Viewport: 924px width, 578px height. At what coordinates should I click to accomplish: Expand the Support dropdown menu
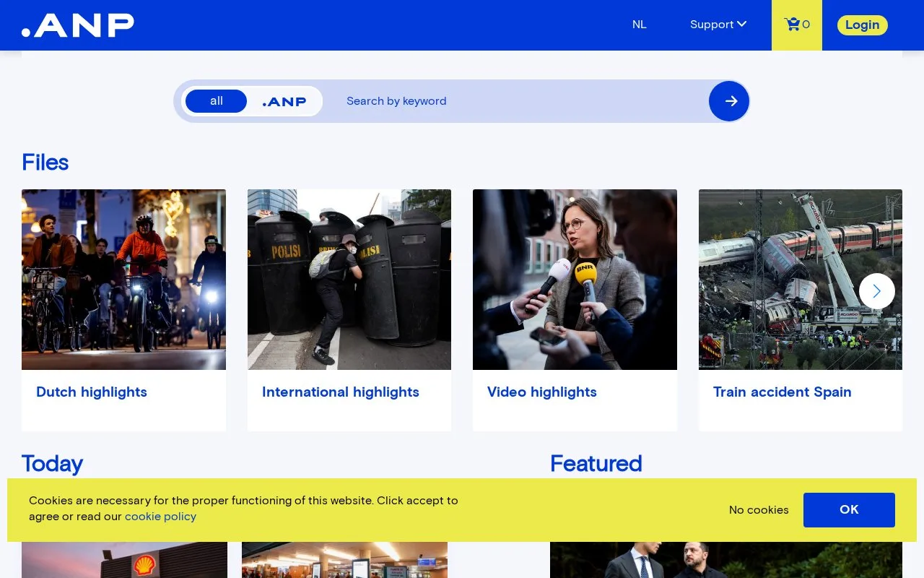(718, 25)
